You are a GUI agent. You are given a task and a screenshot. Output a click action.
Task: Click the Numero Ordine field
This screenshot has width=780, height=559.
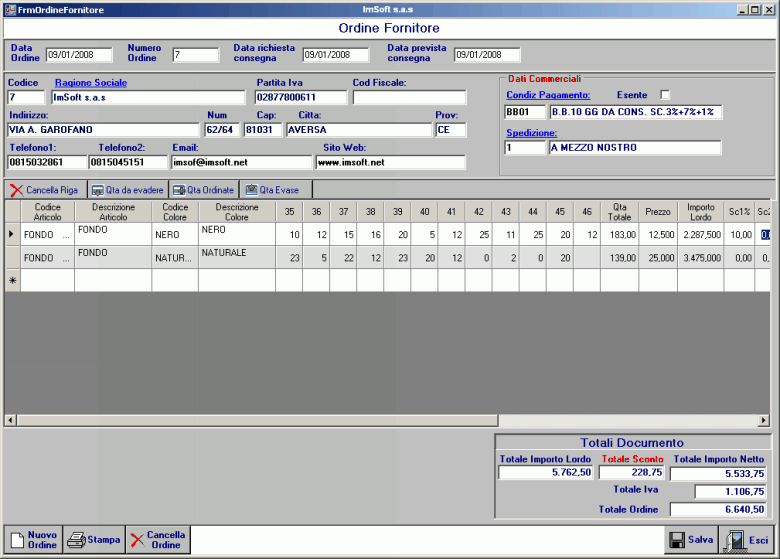coord(195,55)
